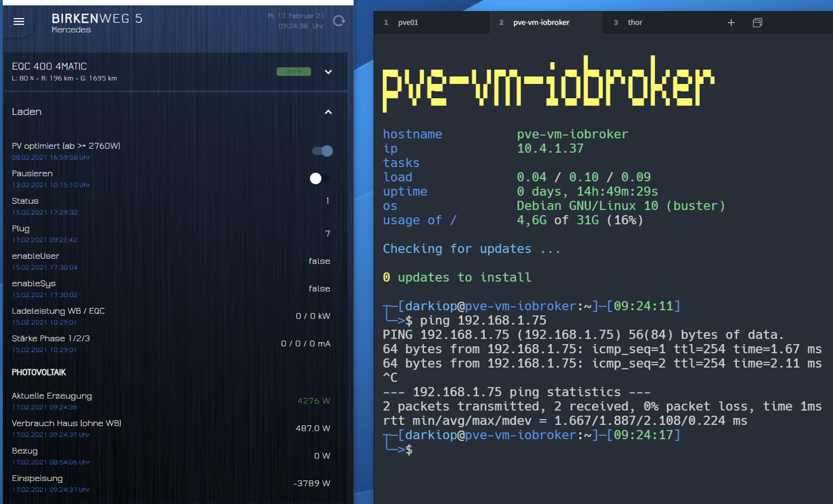Click the rtt min/avg/max/mdev statistics line
Screen dimensions: 833x504
[x=565, y=421]
